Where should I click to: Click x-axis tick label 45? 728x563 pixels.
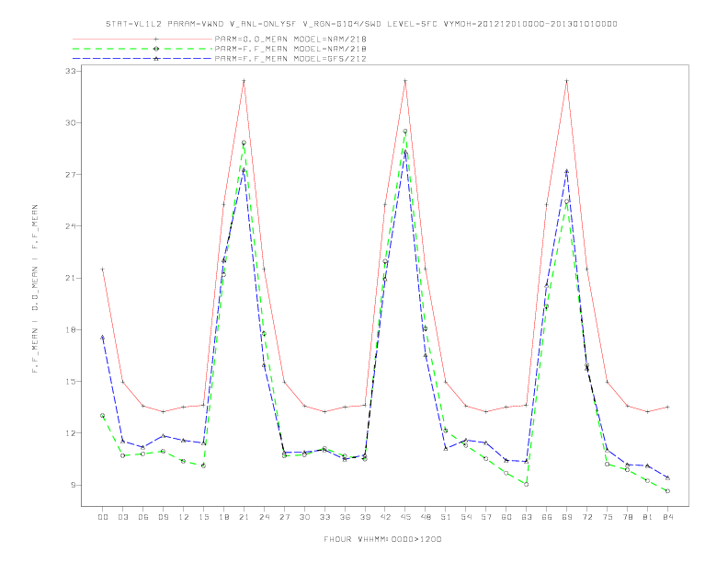tap(405, 517)
